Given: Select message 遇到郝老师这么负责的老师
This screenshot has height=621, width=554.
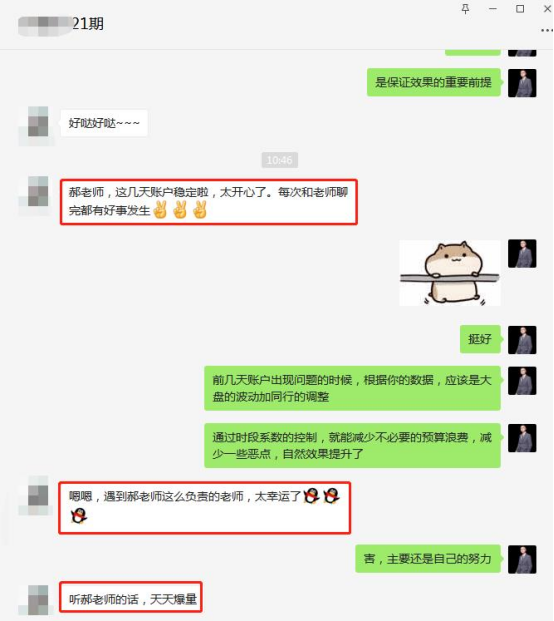Looking at the screenshot, I should 205,508.
